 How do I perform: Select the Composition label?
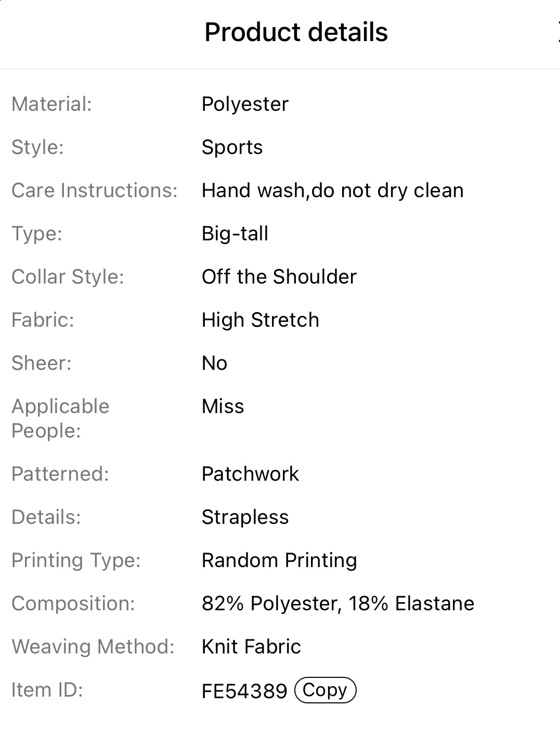(73, 603)
